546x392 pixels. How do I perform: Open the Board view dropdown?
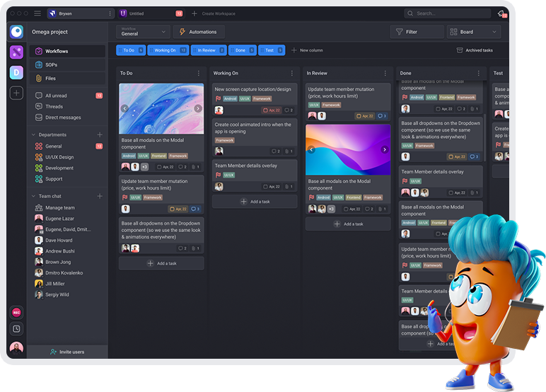click(474, 32)
